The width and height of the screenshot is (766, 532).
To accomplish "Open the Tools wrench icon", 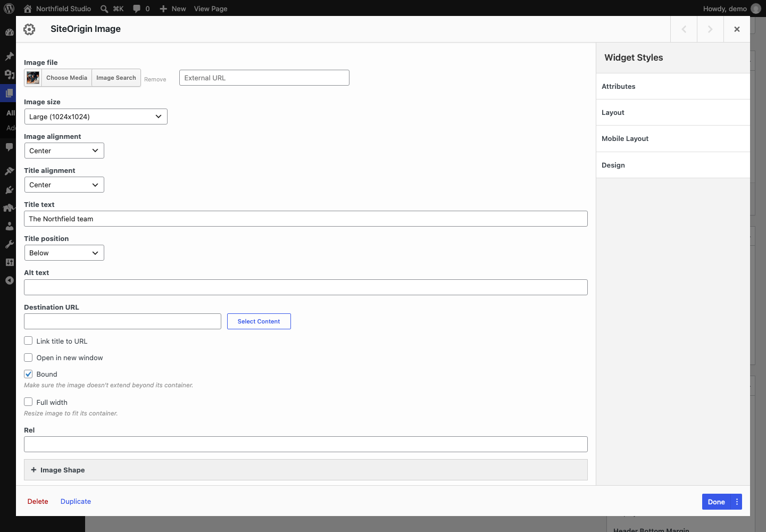I will (9, 244).
